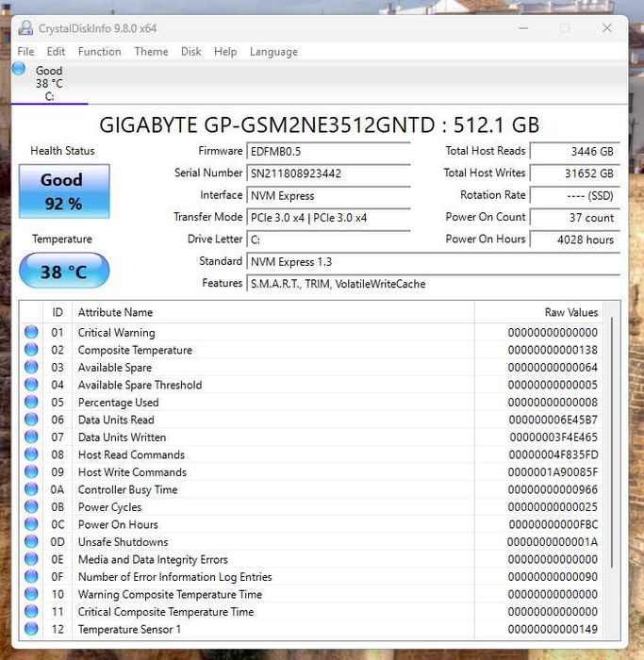Click the status orb for attribute 0C Power On Hours

(x=31, y=524)
